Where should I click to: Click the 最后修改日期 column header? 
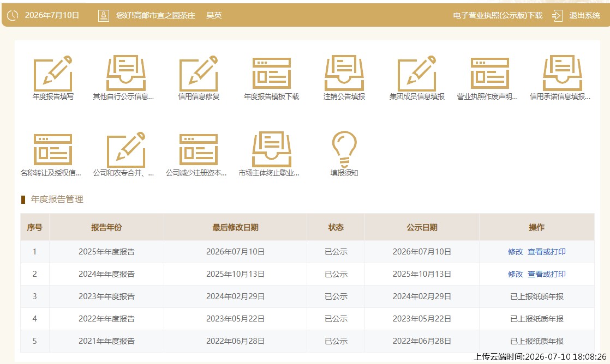point(235,227)
